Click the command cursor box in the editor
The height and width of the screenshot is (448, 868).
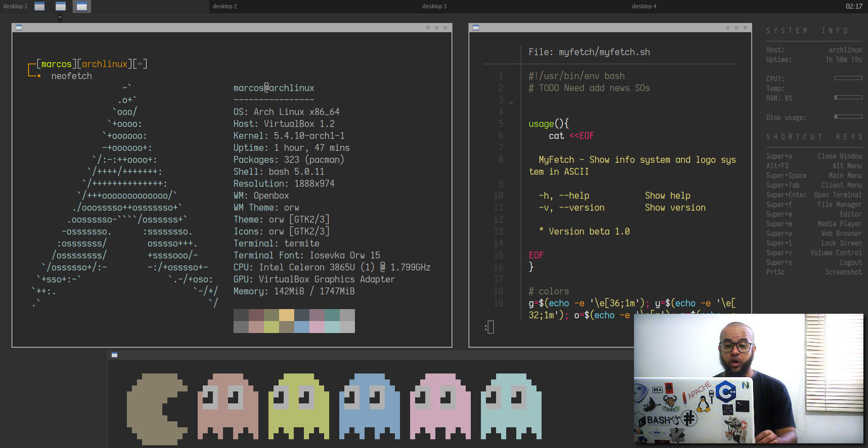point(491,327)
